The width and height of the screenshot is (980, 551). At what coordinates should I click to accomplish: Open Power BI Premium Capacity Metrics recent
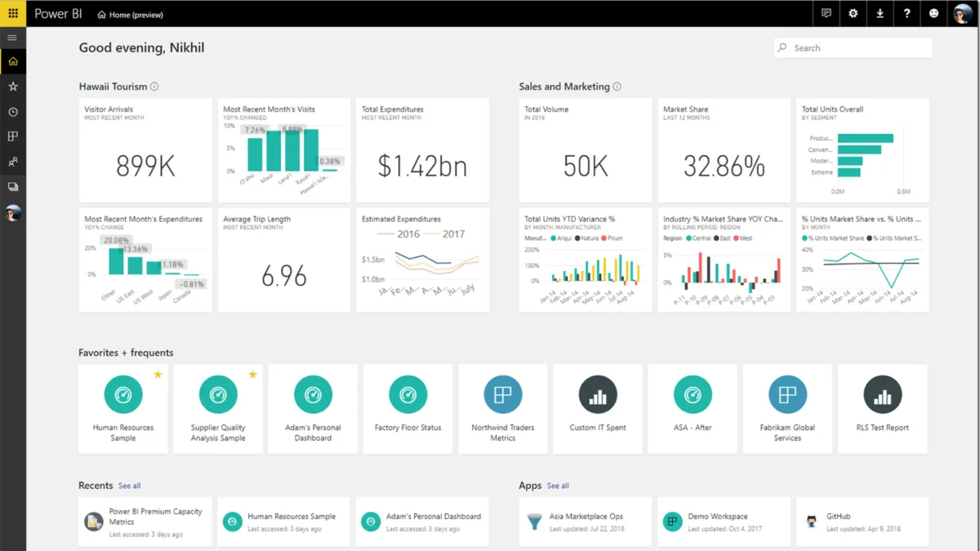tap(145, 522)
